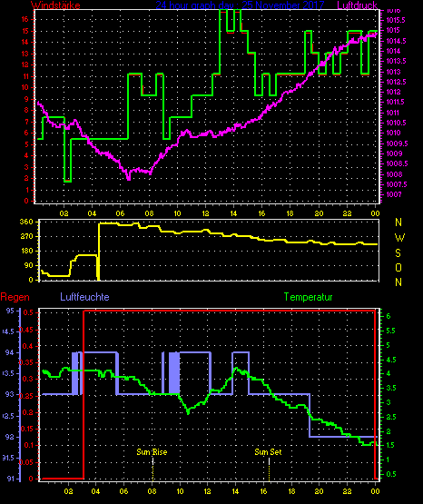Click the Sun Set marker label
Viewport: 423px width, 504px height.
(x=268, y=452)
